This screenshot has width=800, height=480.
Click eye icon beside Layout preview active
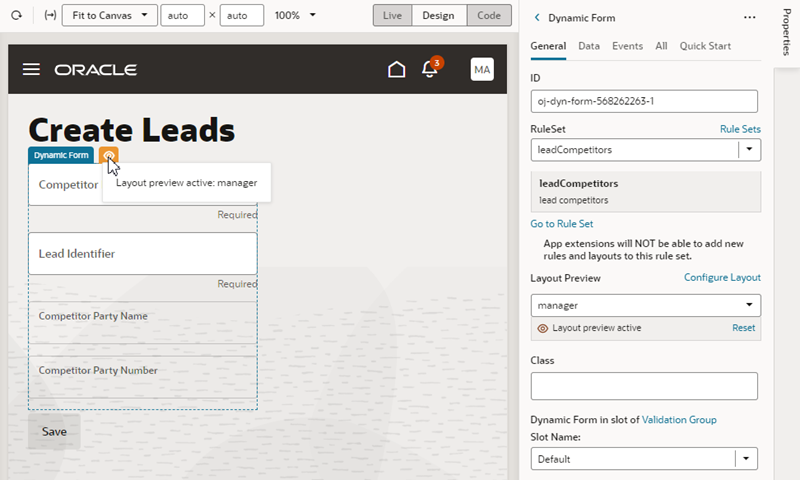pyautogui.click(x=543, y=329)
